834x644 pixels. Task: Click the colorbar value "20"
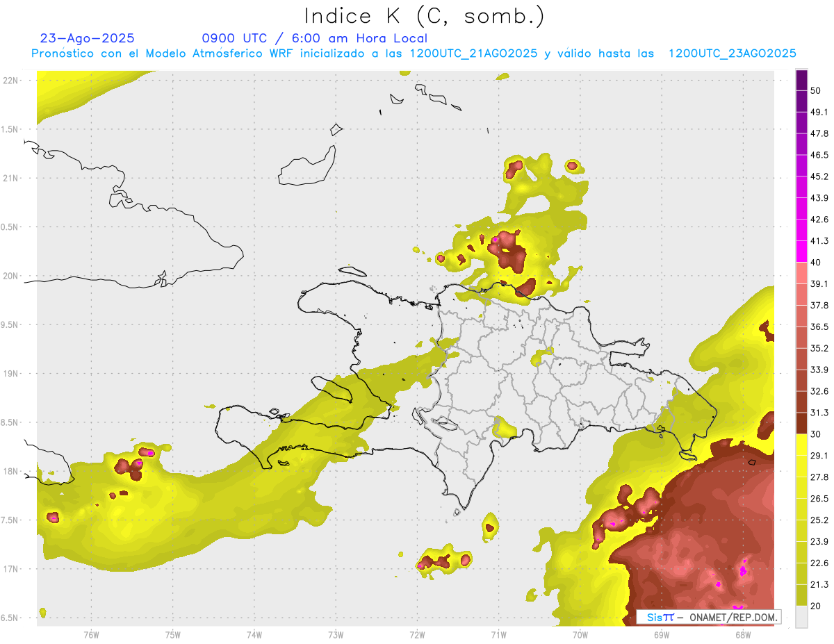click(x=816, y=607)
